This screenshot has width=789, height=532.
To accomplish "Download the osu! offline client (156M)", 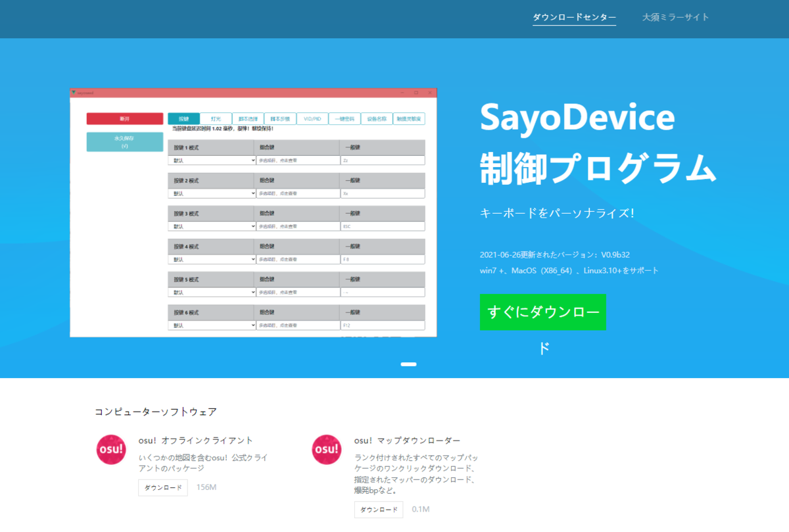I will pos(163,487).
